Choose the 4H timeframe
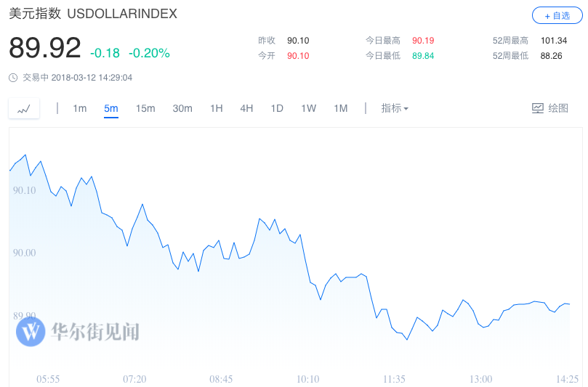The width and height of the screenshot is (588, 387). (x=246, y=108)
